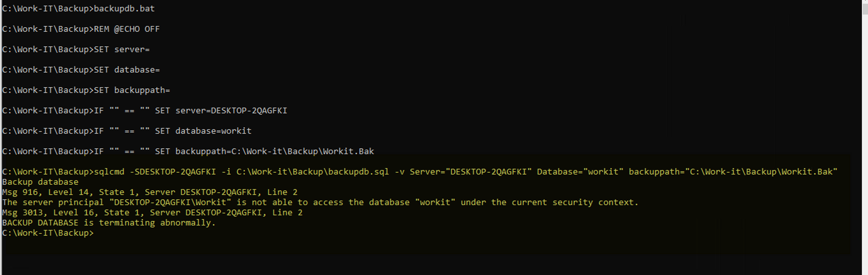This screenshot has height=275, width=868.
Task: Click the 'backupdb.bat' command on first line
Action: tap(124, 9)
